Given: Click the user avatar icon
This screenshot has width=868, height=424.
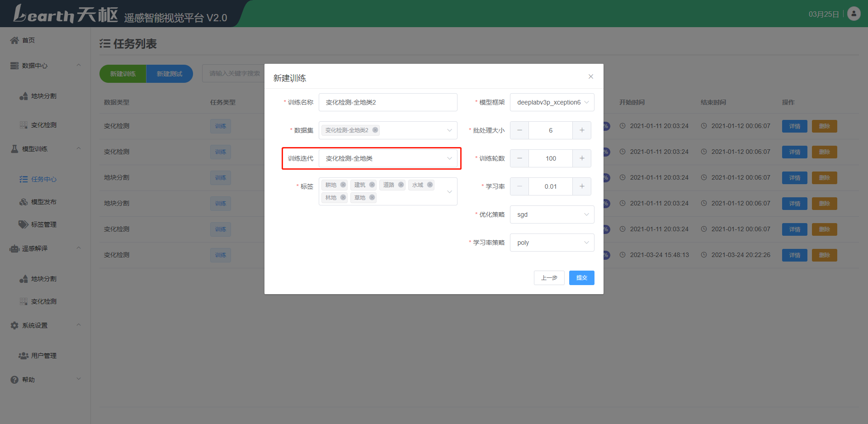Looking at the screenshot, I should [x=854, y=14].
